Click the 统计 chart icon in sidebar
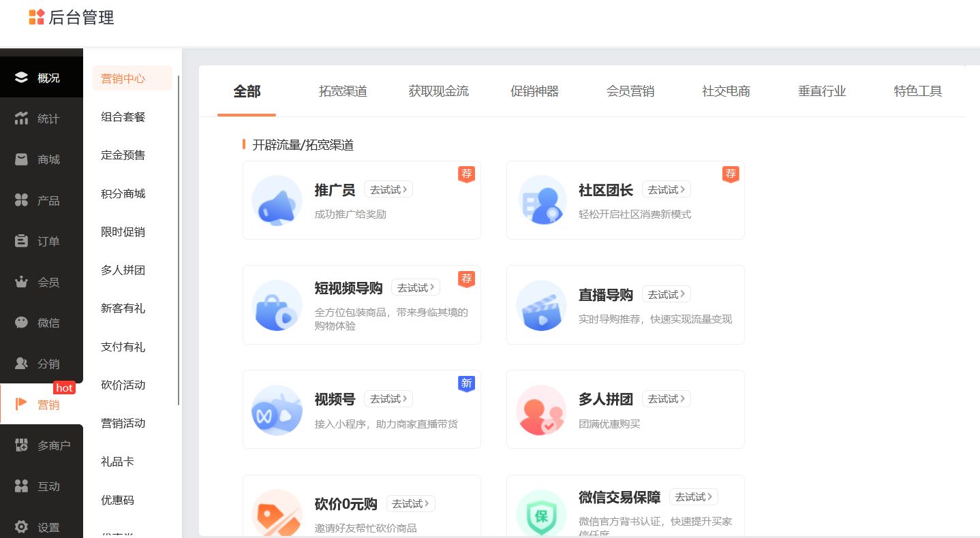Viewport: 980px width, 538px height. (x=21, y=118)
